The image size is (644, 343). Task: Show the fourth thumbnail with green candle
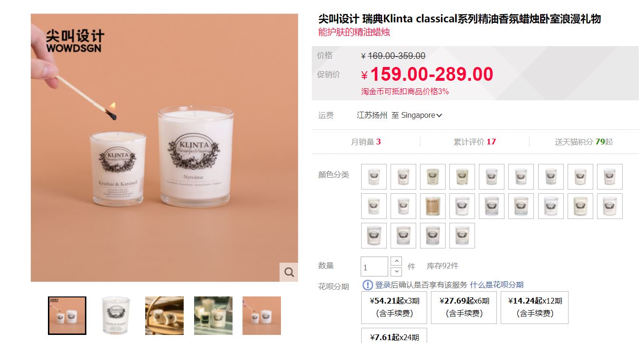pyautogui.click(x=213, y=316)
